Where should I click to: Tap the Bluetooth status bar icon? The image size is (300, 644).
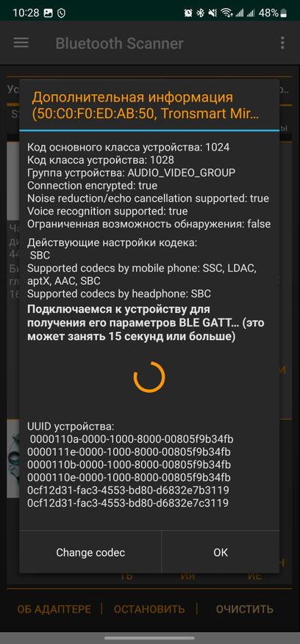pos(200,13)
